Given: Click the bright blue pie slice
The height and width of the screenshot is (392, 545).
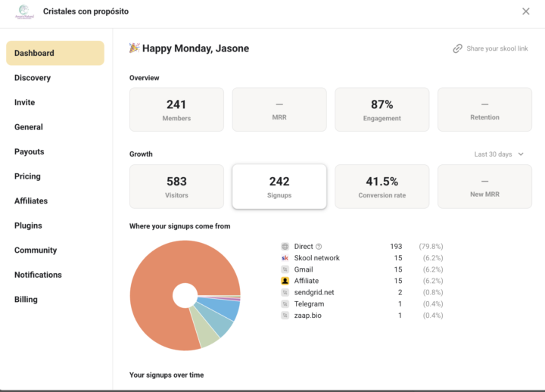Looking at the screenshot, I should pyautogui.click(x=224, y=307).
